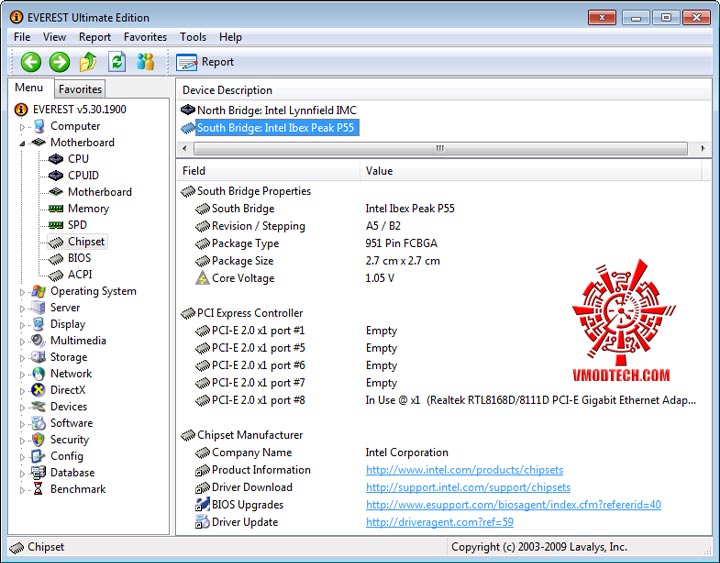Click the EVEREST v5.30.1900 root node
Screen dimensions: 720x563
coord(79,109)
